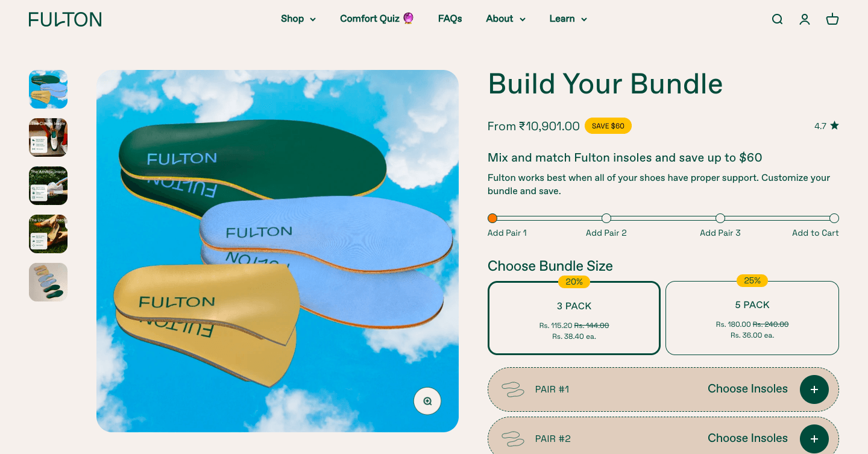Click the Add to Cart progress step dot
The width and height of the screenshot is (868, 454).
pos(834,218)
